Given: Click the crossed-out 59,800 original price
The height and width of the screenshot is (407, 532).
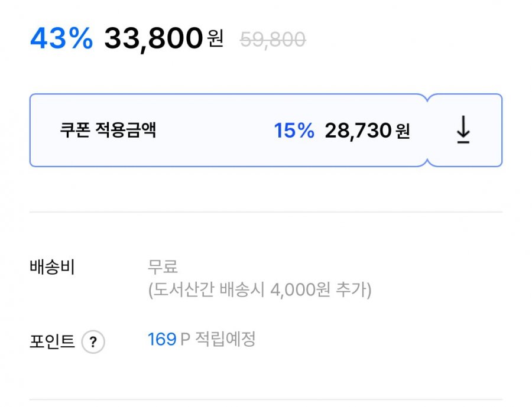Looking at the screenshot, I should coord(273,40).
